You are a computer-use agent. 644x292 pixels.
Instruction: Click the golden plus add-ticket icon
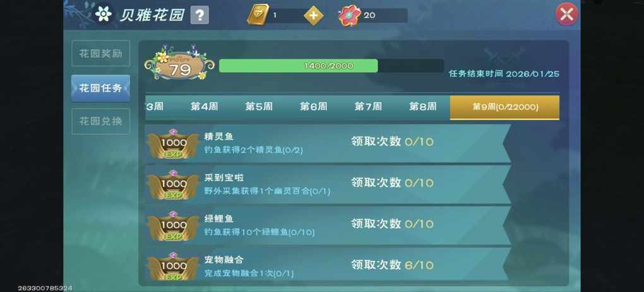coord(313,16)
